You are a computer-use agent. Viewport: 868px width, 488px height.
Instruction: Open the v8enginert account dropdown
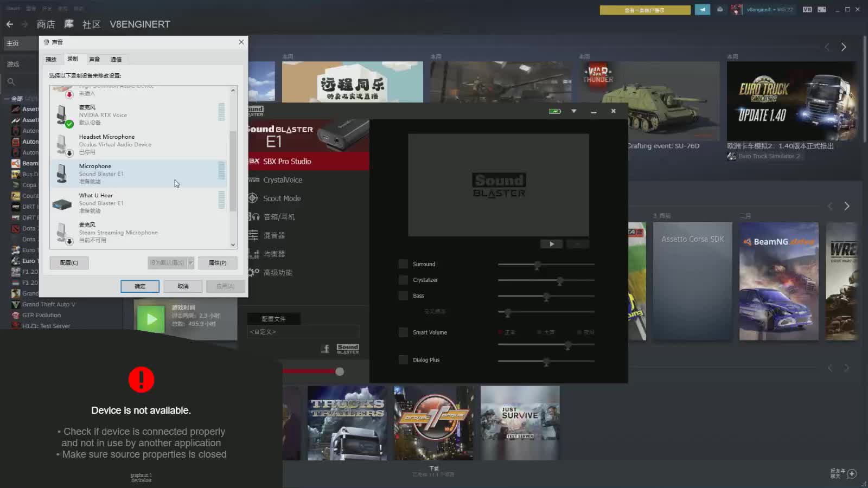(769, 10)
